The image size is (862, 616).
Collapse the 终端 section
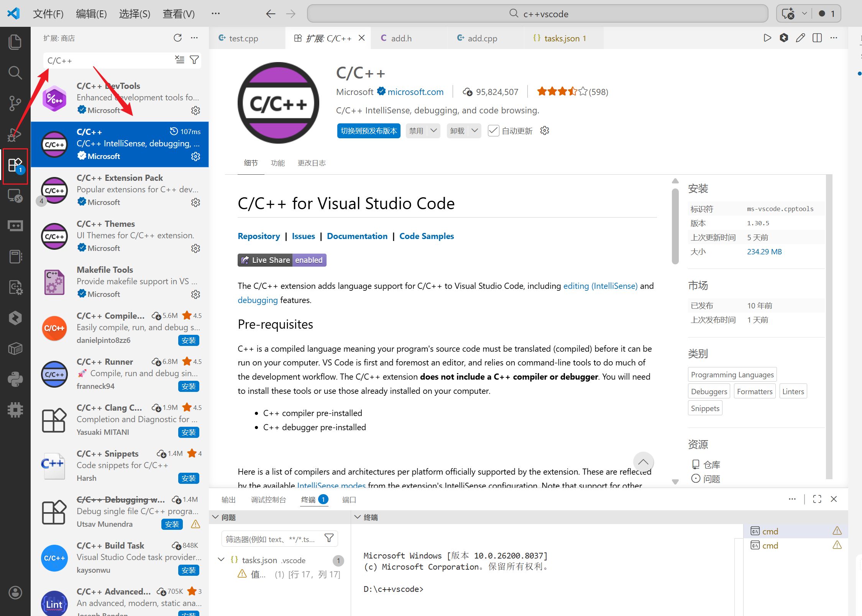coord(358,517)
